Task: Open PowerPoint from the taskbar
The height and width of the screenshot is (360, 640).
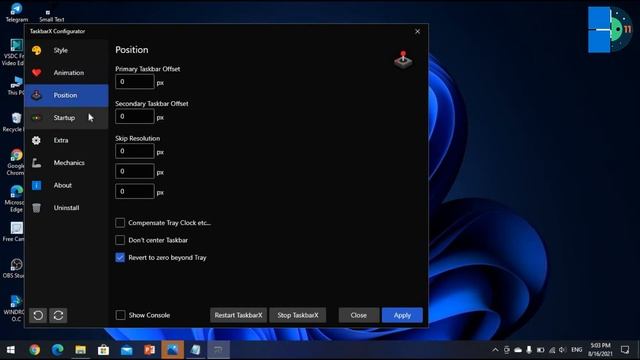Action: click(149, 350)
